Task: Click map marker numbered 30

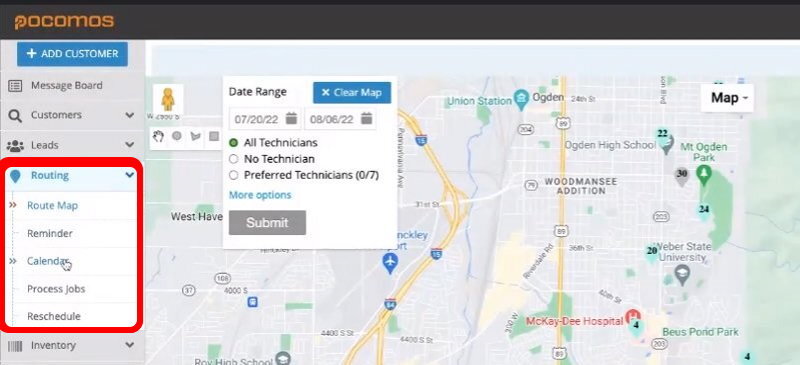Action: coord(682,174)
